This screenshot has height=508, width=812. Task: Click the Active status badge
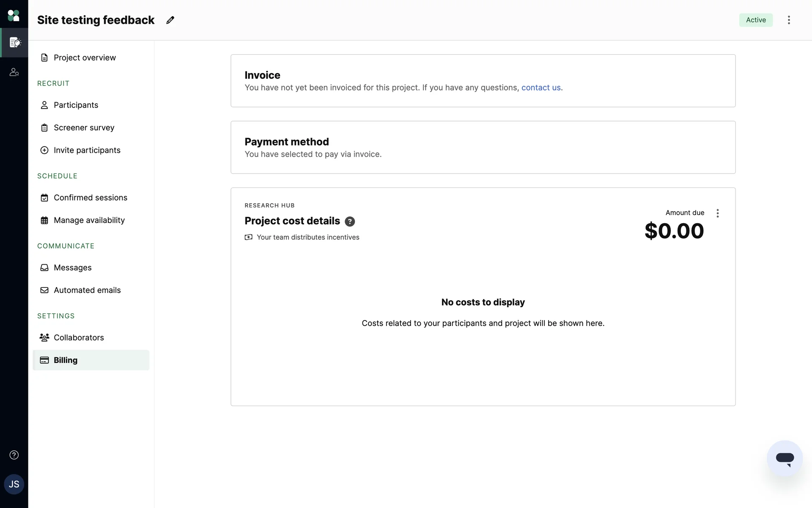[755, 20]
